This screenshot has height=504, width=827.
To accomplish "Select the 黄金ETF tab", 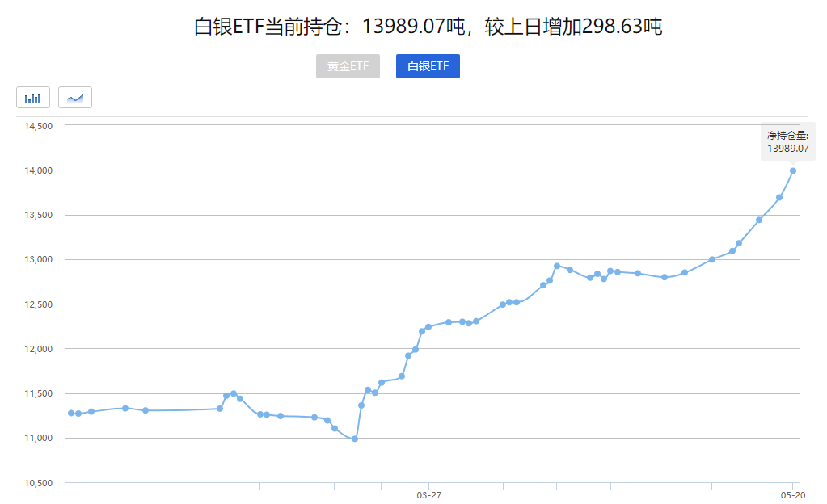I will tap(348, 66).
